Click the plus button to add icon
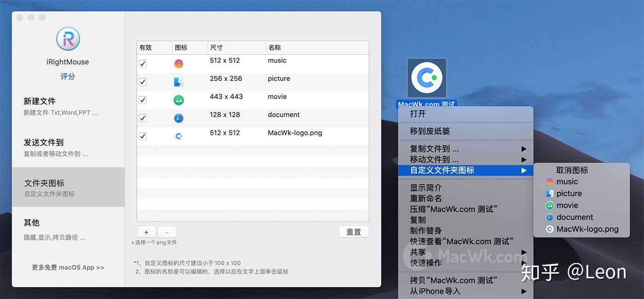The image size is (644, 299). point(146,232)
